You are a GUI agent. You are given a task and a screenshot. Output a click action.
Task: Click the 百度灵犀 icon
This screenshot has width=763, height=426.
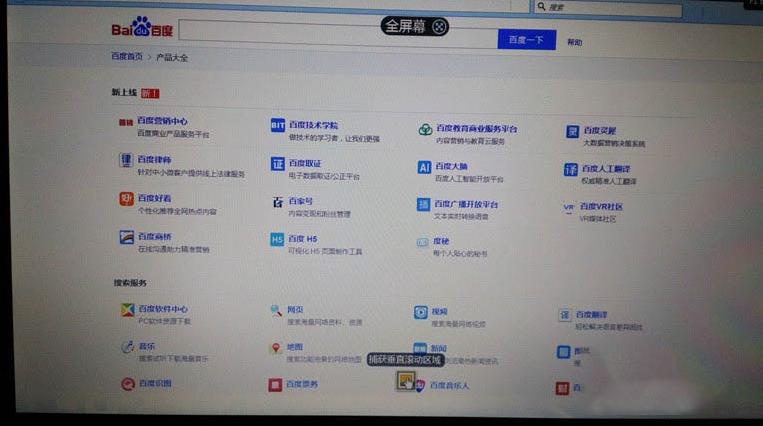tap(572, 131)
